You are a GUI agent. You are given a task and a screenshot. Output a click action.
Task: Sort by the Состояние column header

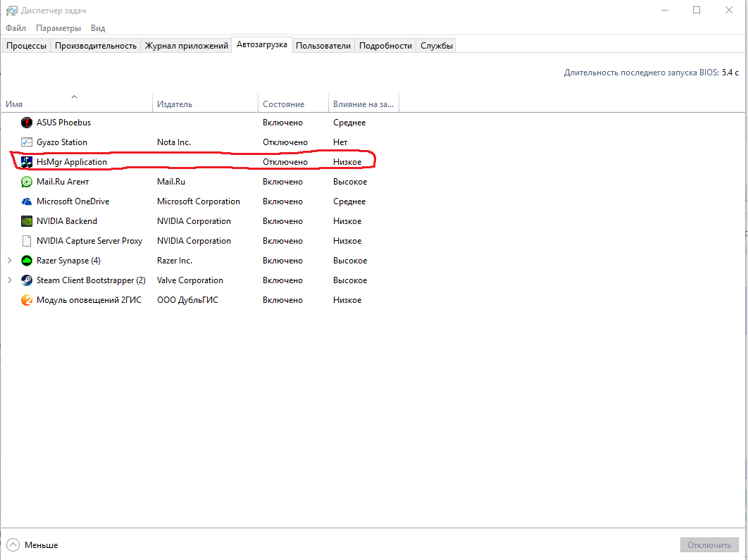coord(293,103)
